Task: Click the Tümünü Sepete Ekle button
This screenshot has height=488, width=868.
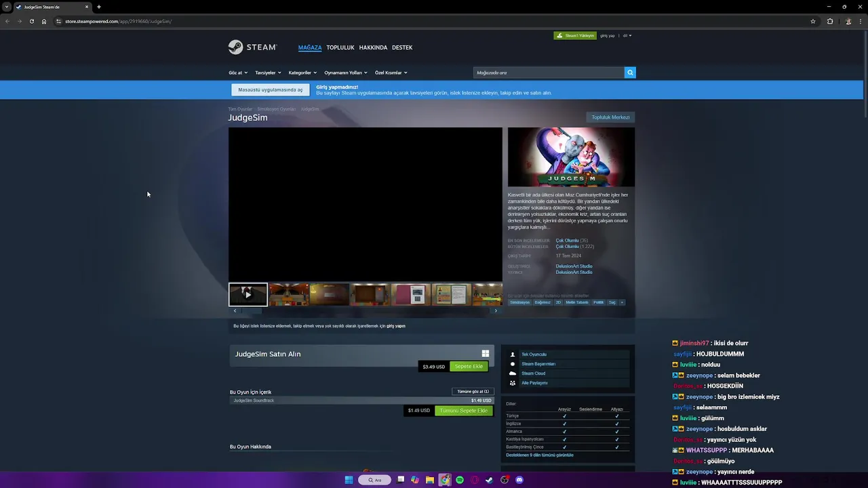Action: [464, 411]
